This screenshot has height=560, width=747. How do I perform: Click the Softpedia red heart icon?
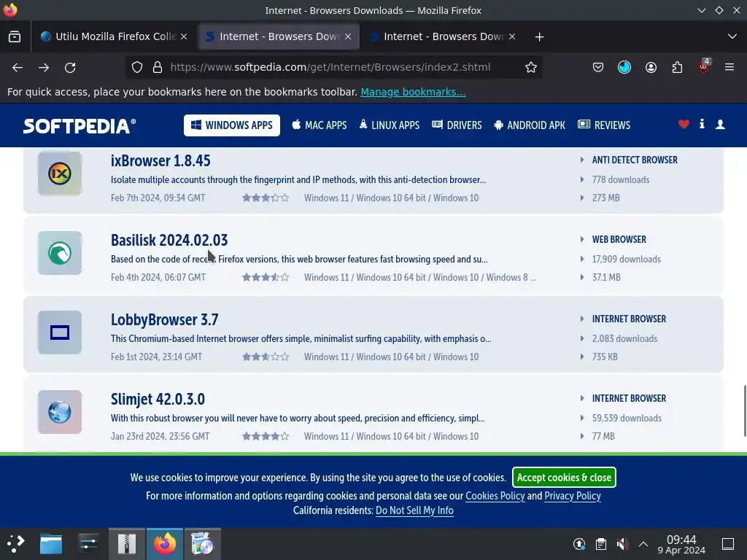[x=684, y=124]
